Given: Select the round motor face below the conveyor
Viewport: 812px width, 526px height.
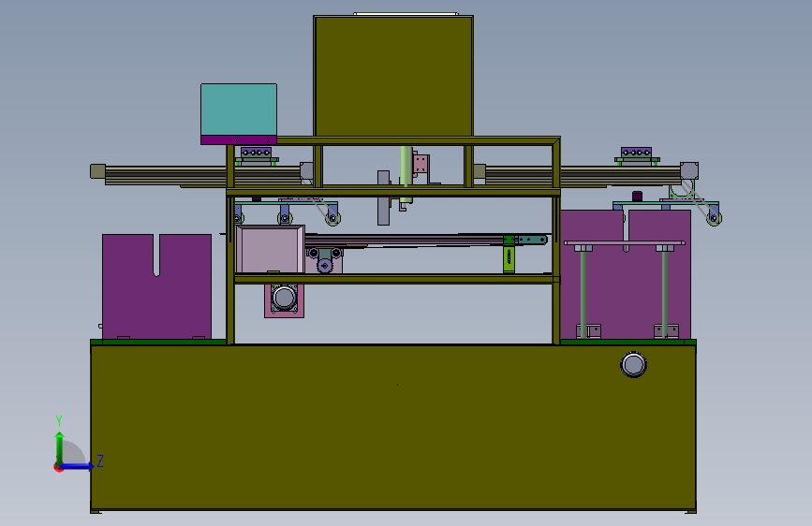Looking at the screenshot, I should tap(285, 298).
